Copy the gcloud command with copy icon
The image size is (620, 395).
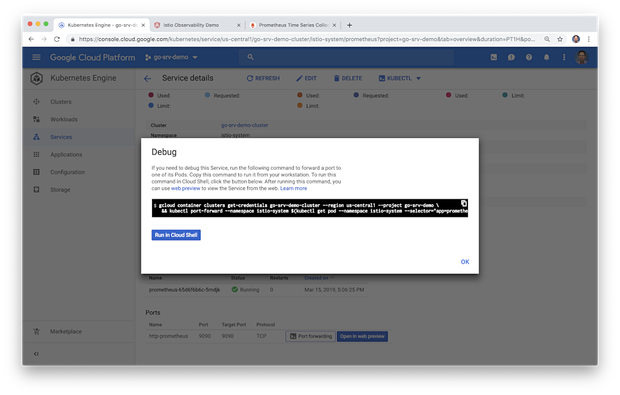point(464,204)
